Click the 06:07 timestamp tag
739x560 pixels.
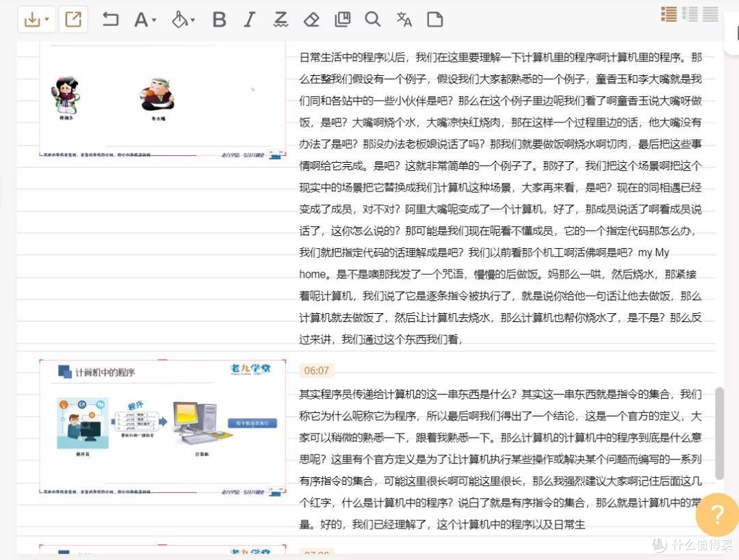pyautogui.click(x=316, y=371)
